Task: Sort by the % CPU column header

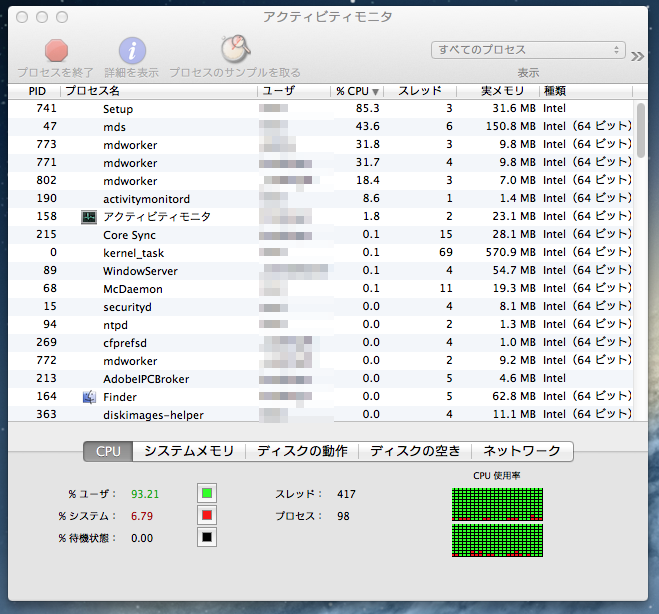Action: [x=357, y=91]
